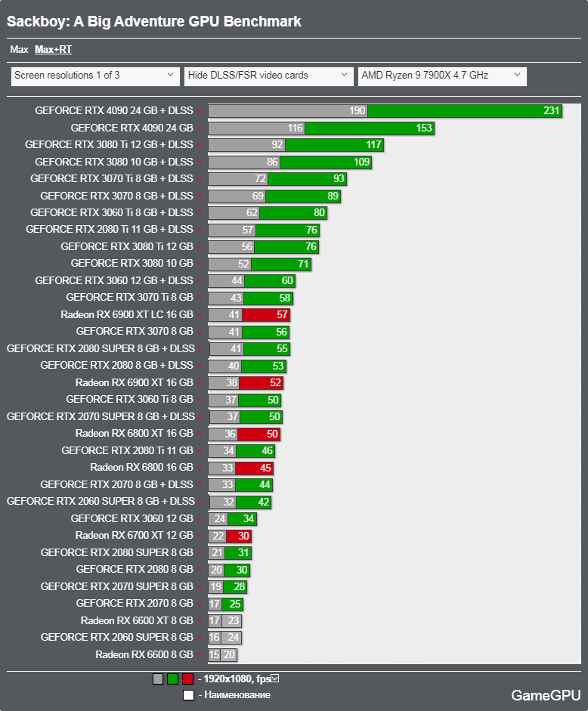Click red 45 bar of Radeon RX 6800 16 GB
588x711 pixels.
(255, 468)
